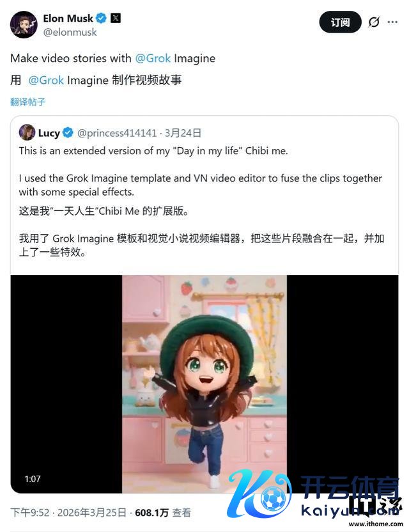Click the 1:07 video duration label

(33, 479)
